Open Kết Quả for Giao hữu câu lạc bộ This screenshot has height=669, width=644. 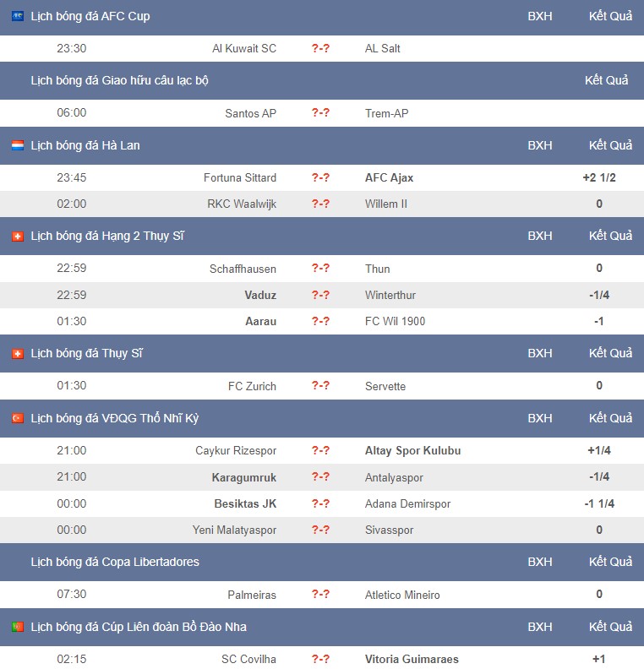[x=607, y=80]
